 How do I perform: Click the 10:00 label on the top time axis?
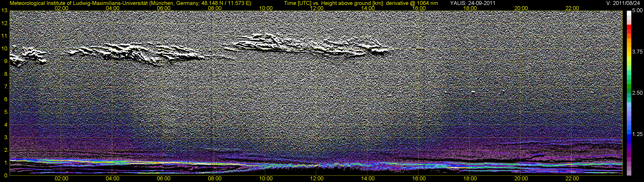[266, 8]
